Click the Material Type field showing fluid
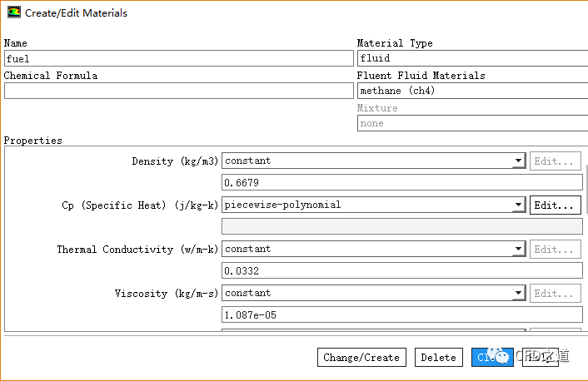This screenshot has width=588, height=381. pos(471,58)
